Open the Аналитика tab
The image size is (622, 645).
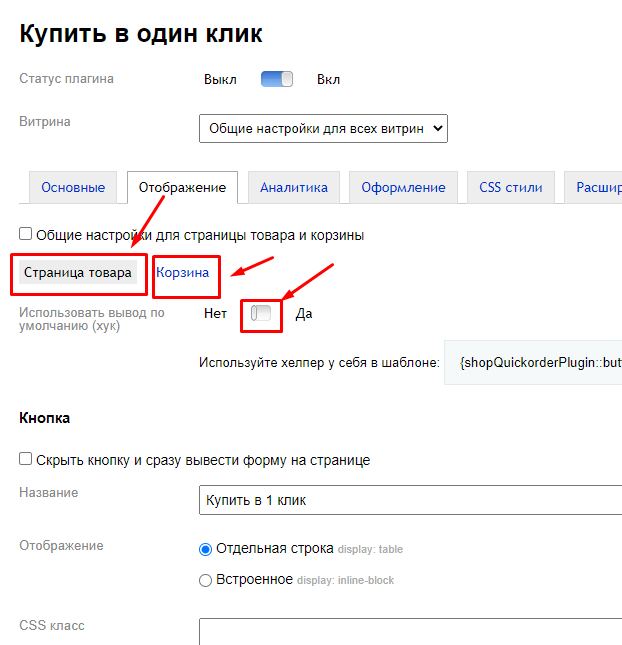pyautogui.click(x=294, y=187)
